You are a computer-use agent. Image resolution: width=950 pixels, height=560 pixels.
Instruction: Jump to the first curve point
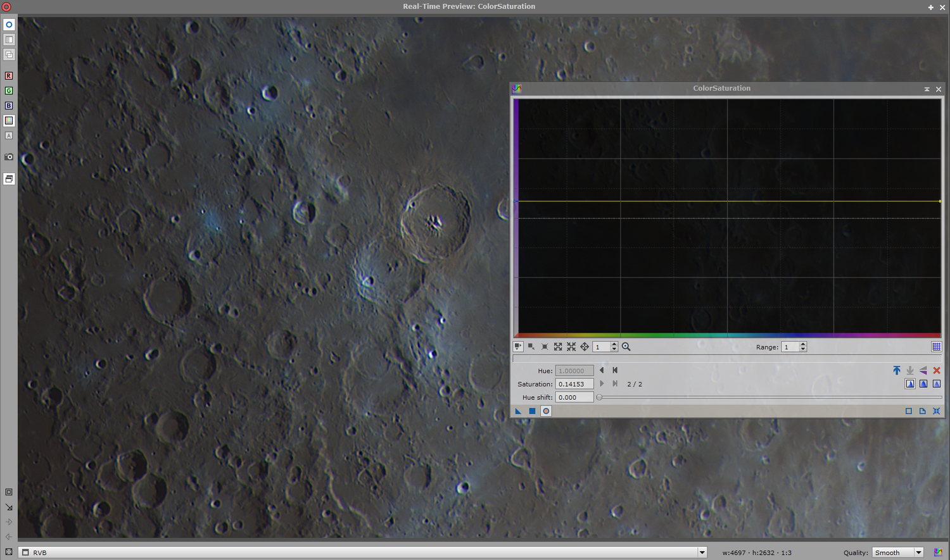point(615,371)
